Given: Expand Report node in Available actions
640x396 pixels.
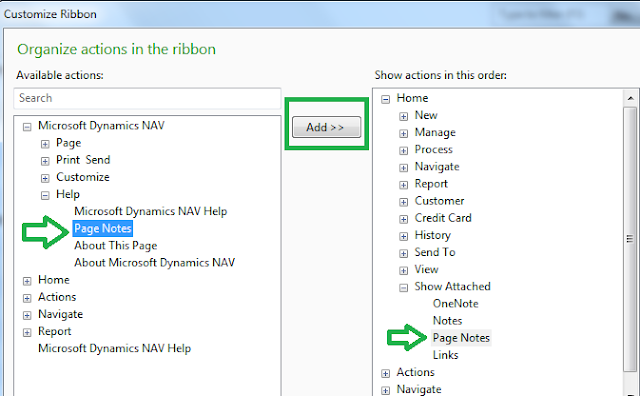Looking at the screenshot, I should click(27, 333).
